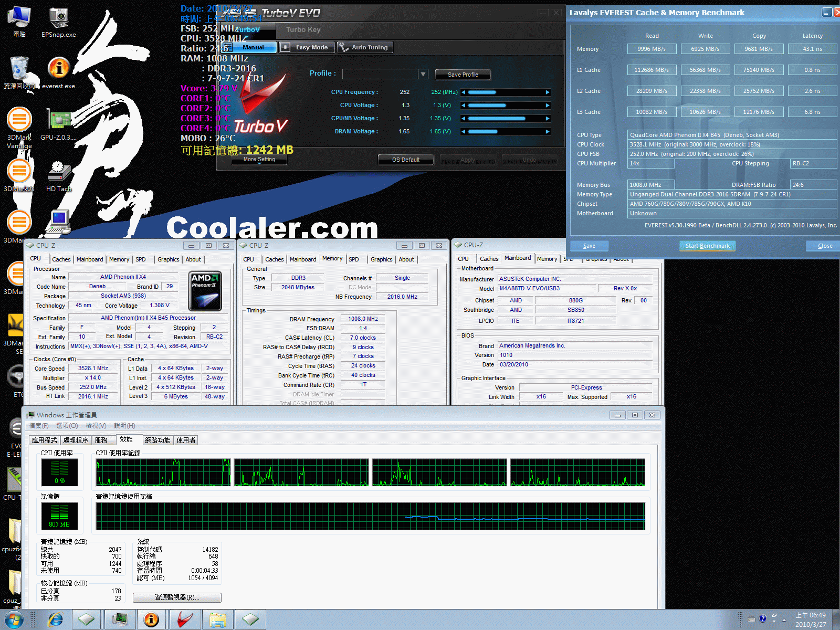Open everest.exe desktop icon
The height and width of the screenshot is (630, 840).
click(x=59, y=73)
